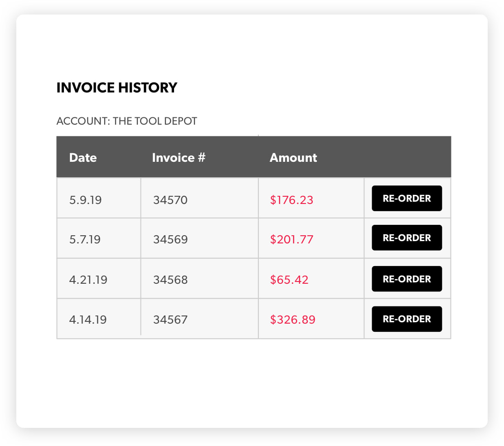Click RE-ORDER for invoice 34570
This screenshot has height=446, width=504.
tap(407, 199)
